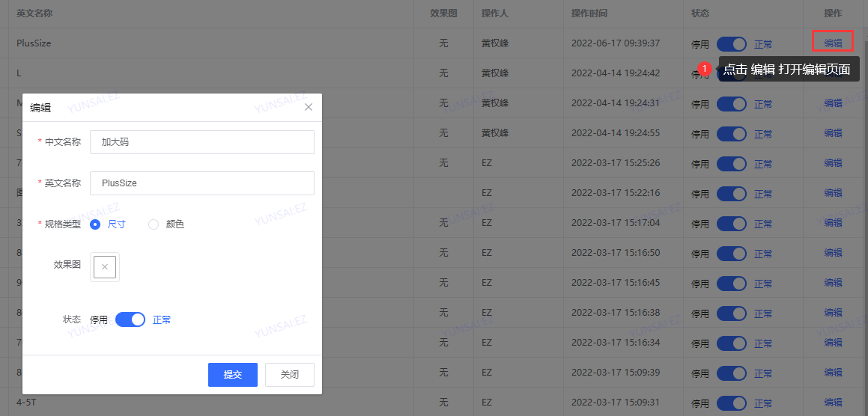Click 编辑 link for 15:09:39 row
The height and width of the screenshot is (416, 868).
[833, 373]
